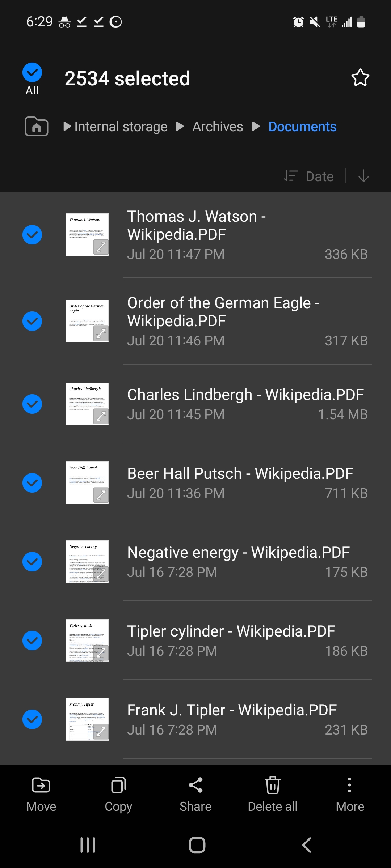Uncheck the All selection checkbox
The image size is (391, 868).
pos(32,73)
